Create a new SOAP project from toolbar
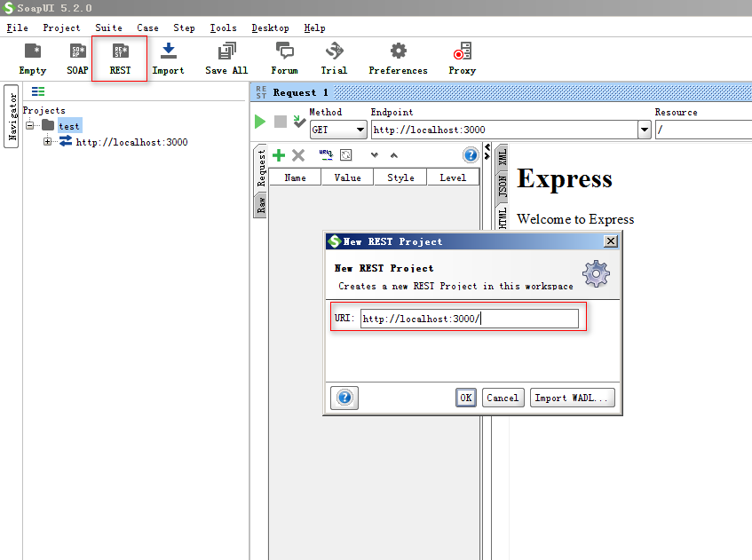752x560 pixels. (77, 59)
